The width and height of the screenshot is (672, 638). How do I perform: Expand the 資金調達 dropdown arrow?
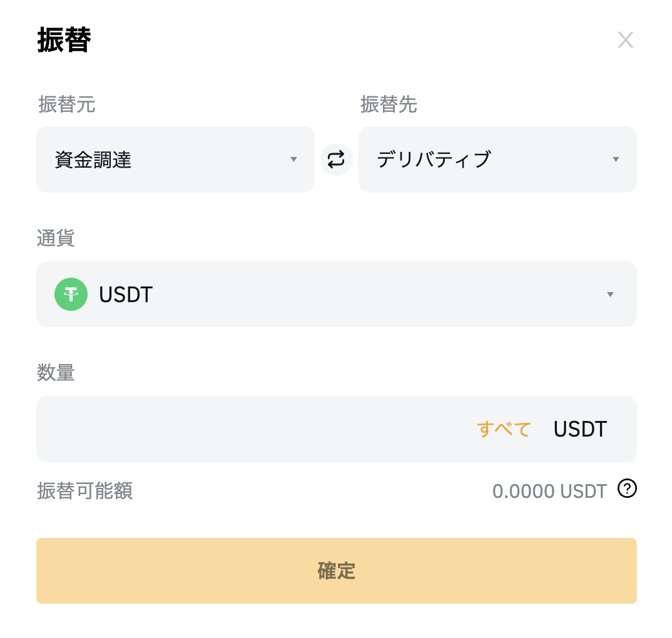point(293,159)
